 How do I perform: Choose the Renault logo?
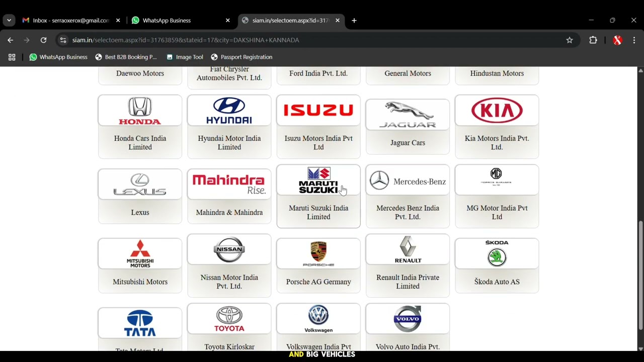click(x=408, y=249)
